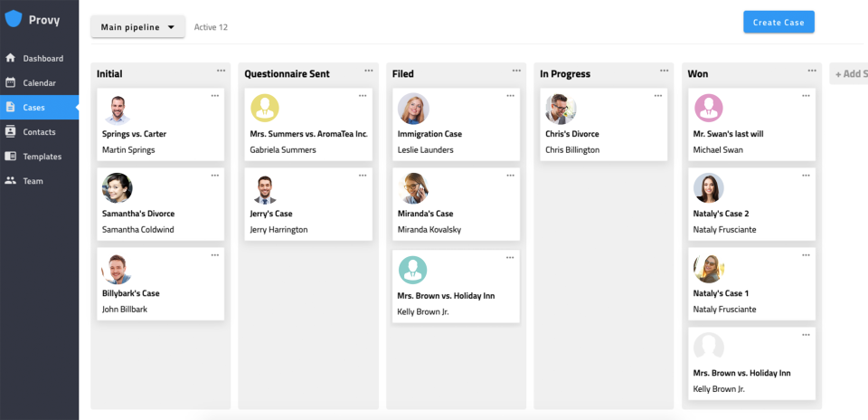This screenshot has width=868, height=420.
Task: Select the Active 12 filter label
Action: coord(211,27)
